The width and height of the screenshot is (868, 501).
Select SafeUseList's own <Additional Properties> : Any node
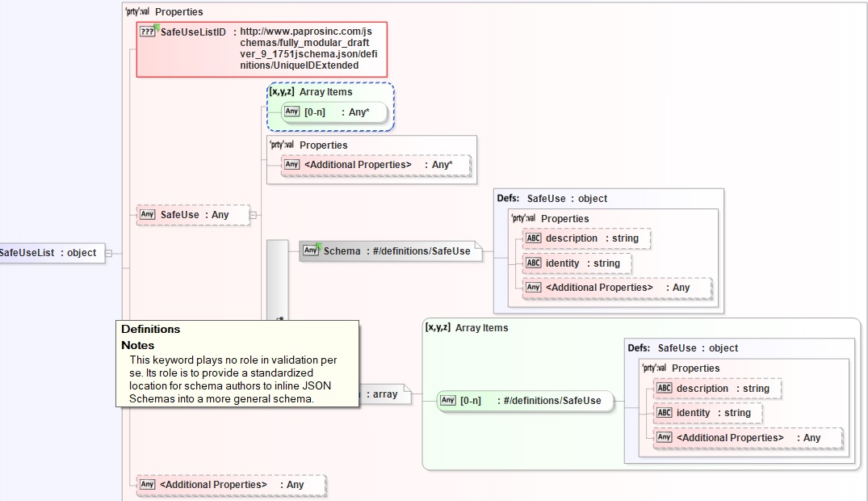click(232, 485)
